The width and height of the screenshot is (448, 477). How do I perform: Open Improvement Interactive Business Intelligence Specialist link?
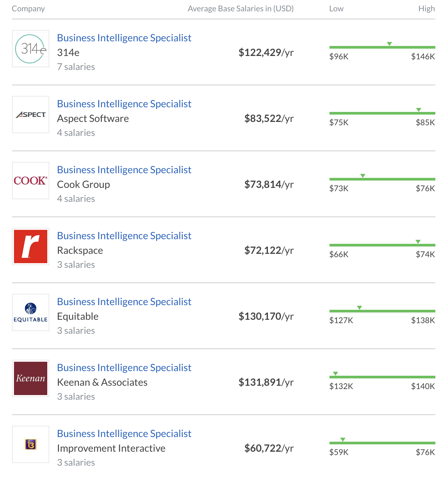(124, 434)
